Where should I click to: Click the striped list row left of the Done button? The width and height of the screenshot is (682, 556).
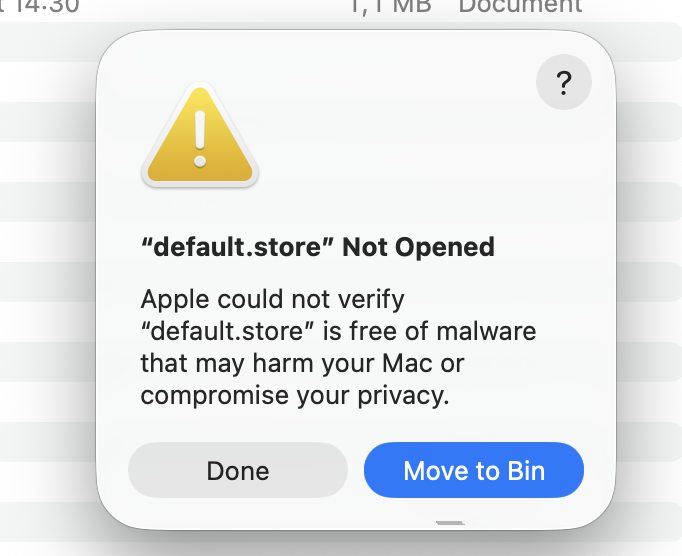point(48,470)
